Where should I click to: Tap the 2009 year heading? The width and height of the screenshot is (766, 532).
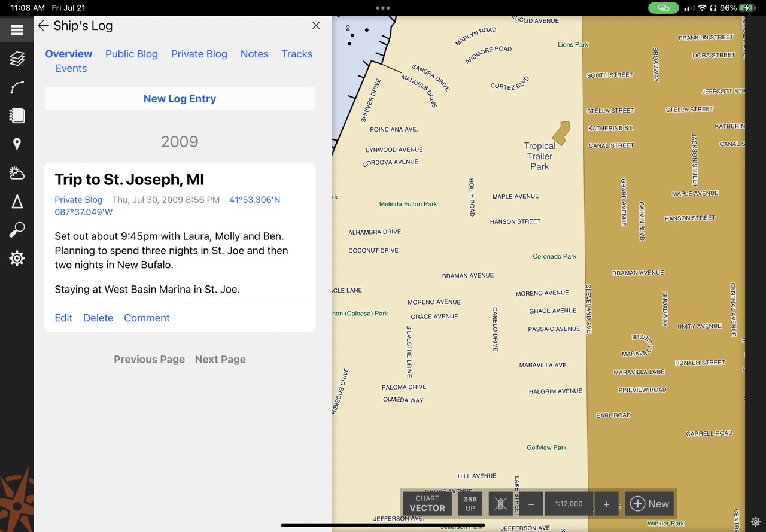(180, 141)
